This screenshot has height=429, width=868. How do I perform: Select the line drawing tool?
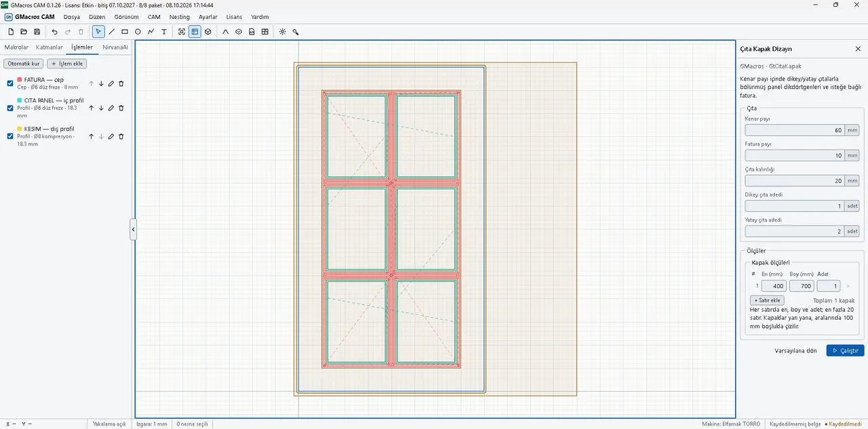pos(112,32)
